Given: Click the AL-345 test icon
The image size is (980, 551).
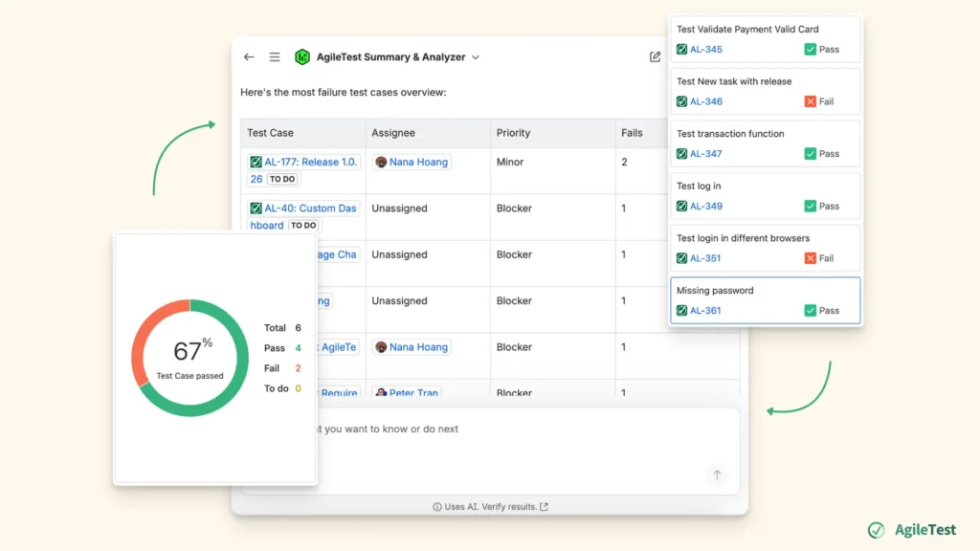Looking at the screenshot, I should click(681, 50).
